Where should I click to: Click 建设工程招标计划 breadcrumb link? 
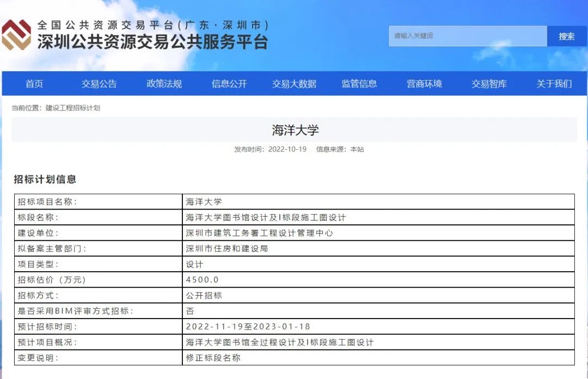73,108
